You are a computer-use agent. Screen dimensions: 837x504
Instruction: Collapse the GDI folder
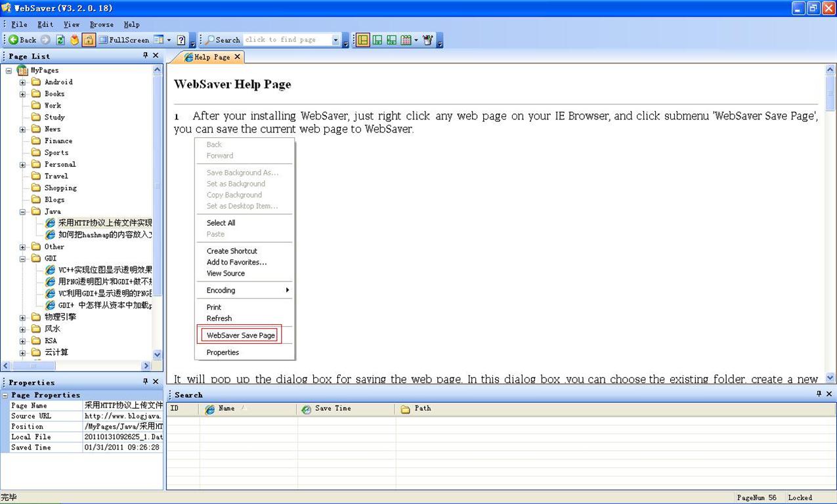click(x=22, y=259)
